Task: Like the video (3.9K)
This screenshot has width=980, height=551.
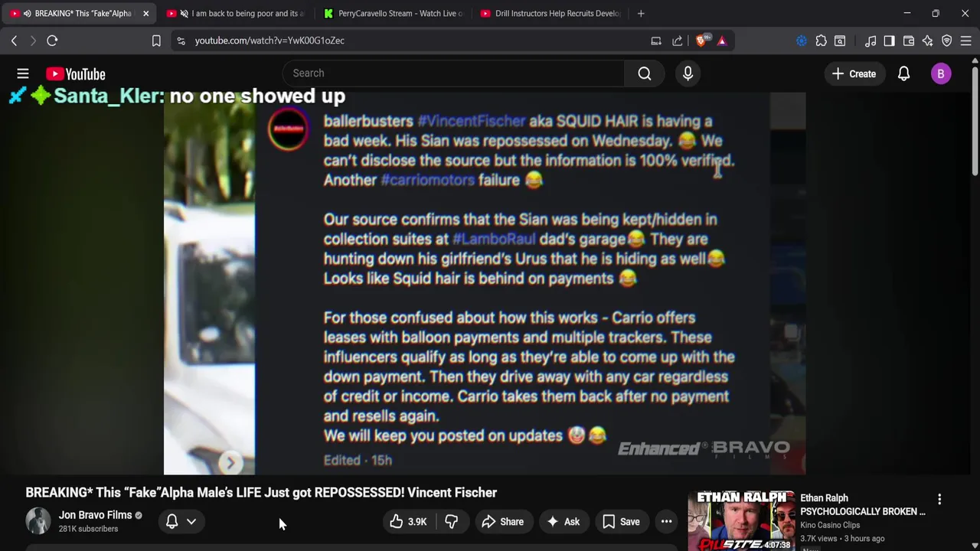Action: (408, 522)
